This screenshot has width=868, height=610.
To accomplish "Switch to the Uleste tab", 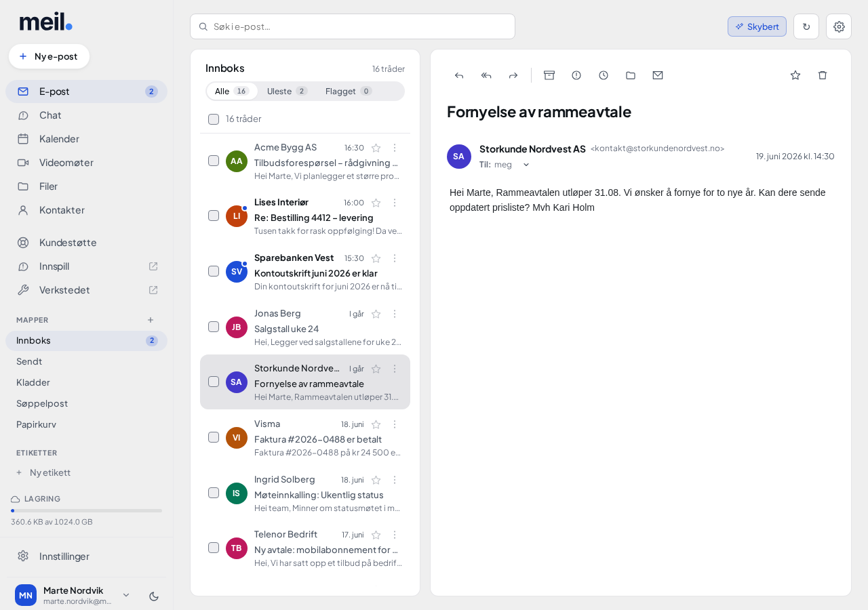I will tap(287, 91).
